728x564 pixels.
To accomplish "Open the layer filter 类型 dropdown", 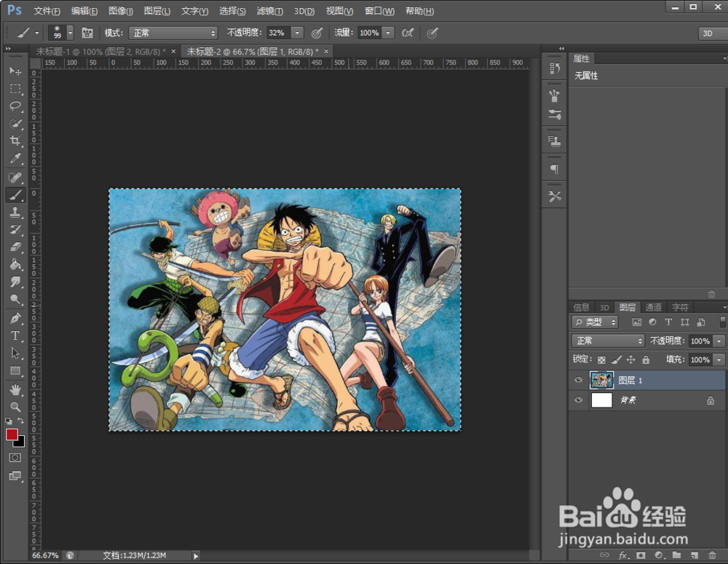I will [596, 322].
